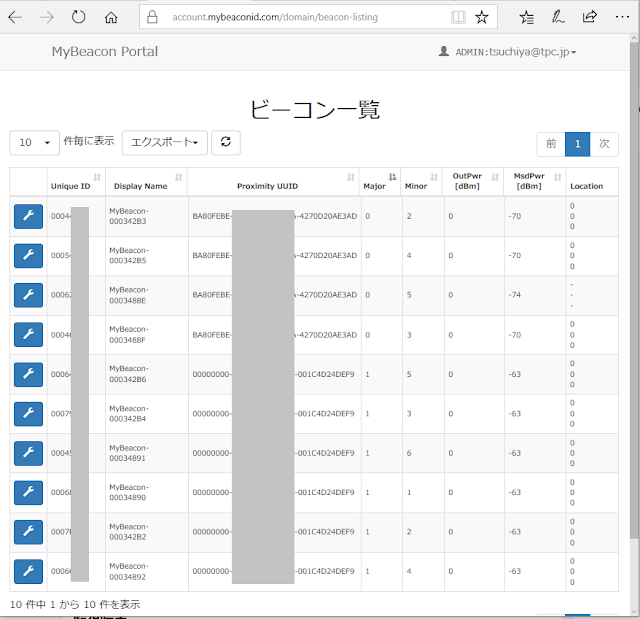The width and height of the screenshot is (640, 619).
Task: Click the user profile icon beside ADMIN
Action: (x=444, y=51)
